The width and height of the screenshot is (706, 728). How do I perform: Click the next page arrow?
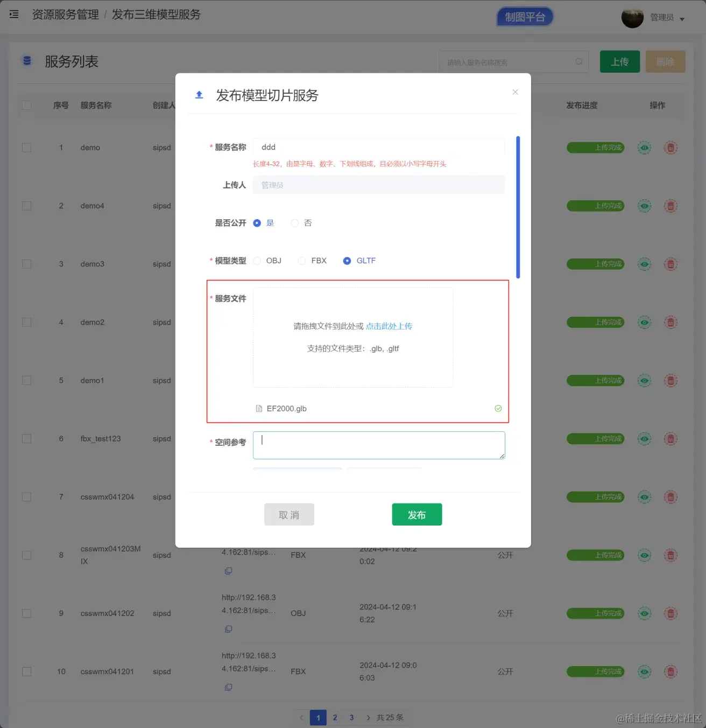(x=368, y=717)
